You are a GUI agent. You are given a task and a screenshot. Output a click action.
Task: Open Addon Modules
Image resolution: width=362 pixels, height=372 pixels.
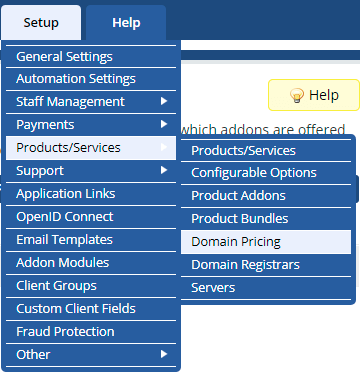(x=91, y=263)
